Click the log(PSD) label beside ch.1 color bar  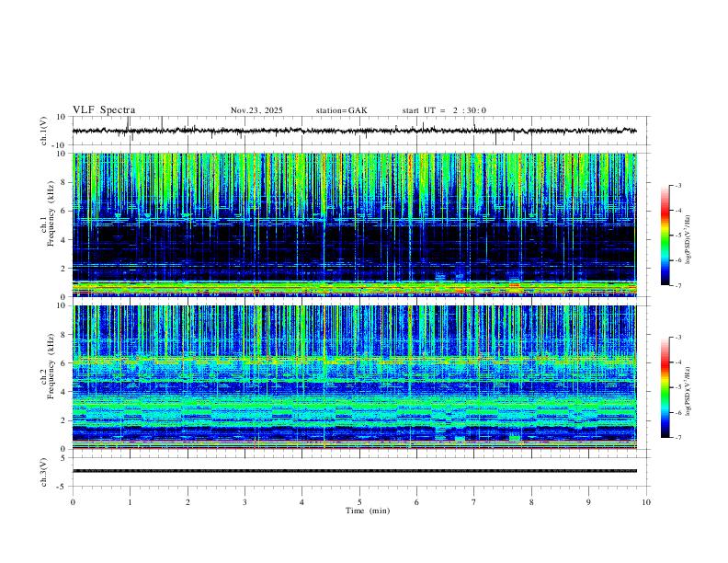(688, 239)
